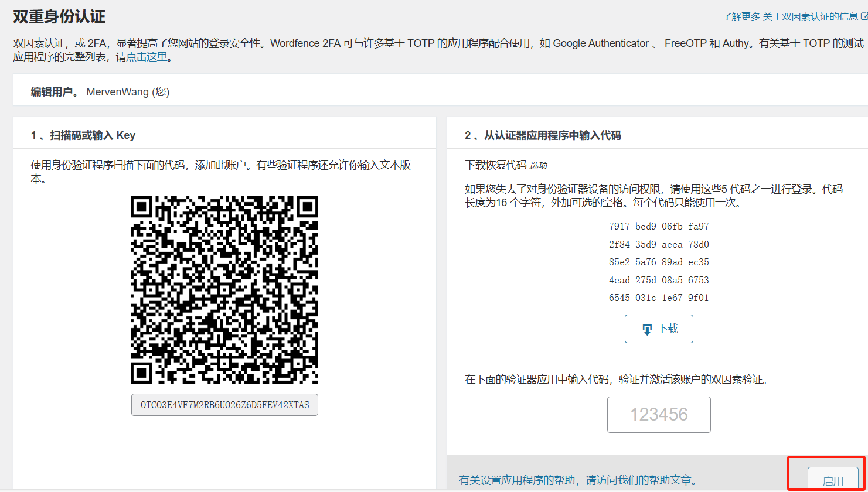Select the TOTP key text OTCO3E4VF7M2RB6UO26Z6D5FEV42XTAS
868x492 pixels.
224,404
